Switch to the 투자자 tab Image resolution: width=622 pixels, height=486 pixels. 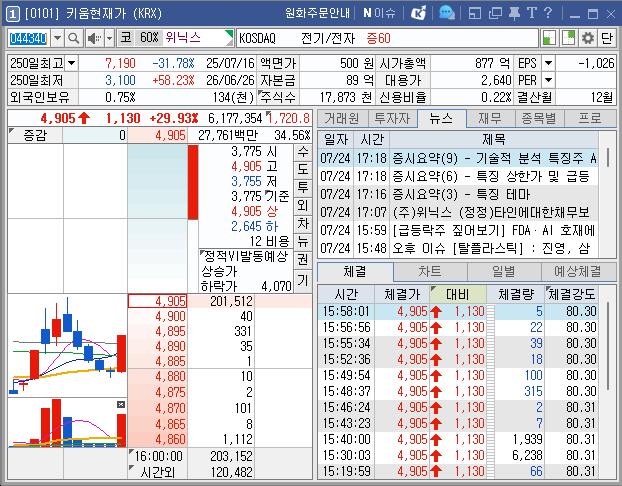coord(392,118)
